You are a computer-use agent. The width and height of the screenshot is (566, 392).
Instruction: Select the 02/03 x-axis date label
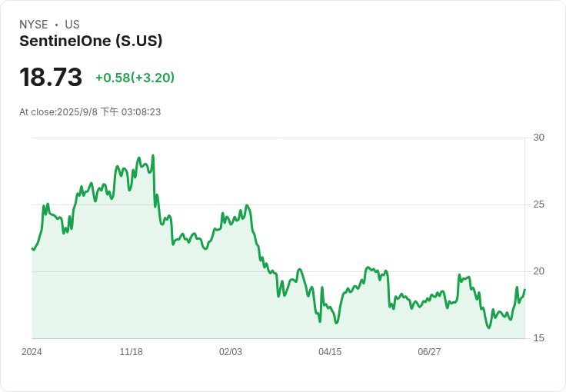[x=230, y=352]
